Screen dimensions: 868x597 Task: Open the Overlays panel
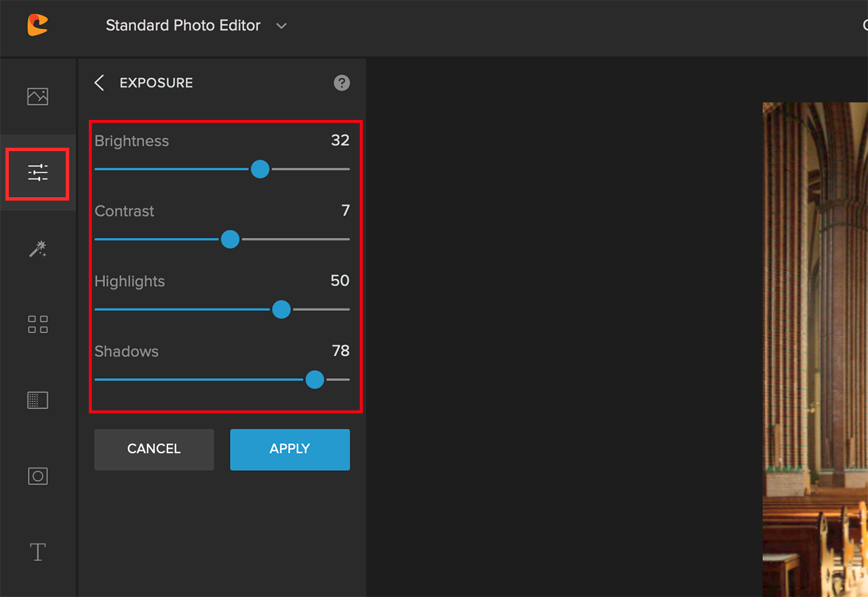tap(37, 476)
